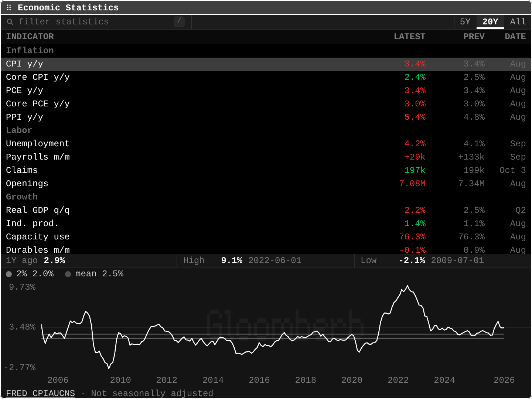This screenshot has width=532, height=399.
Task: Toggle the 2% target line legend dot
Action: pyautogui.click(x=9, y=274)
